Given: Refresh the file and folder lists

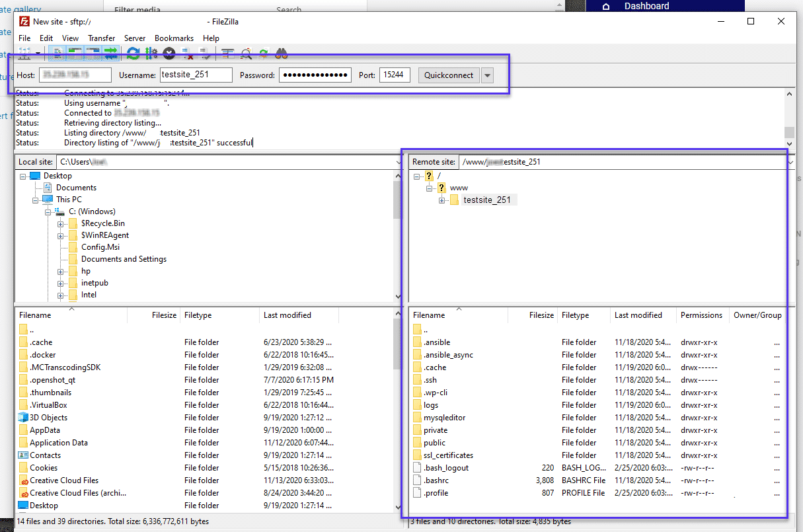Looking at the screenshot, I should 133,54.
